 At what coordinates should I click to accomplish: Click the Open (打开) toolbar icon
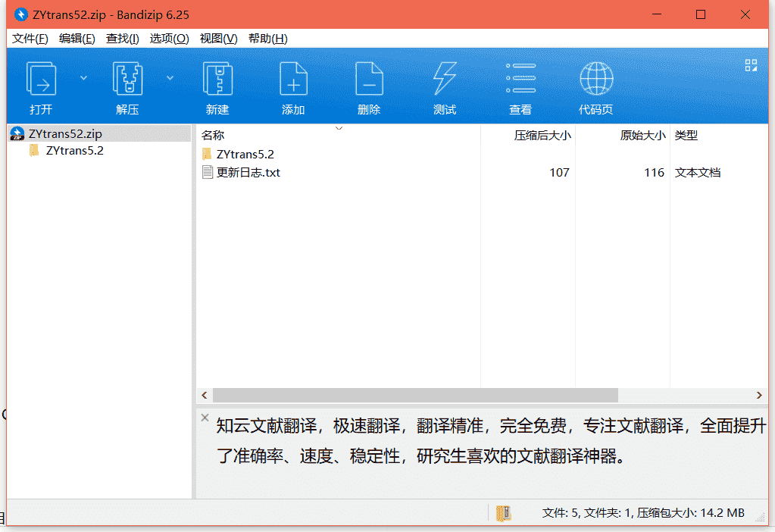[x=41, y=79]
